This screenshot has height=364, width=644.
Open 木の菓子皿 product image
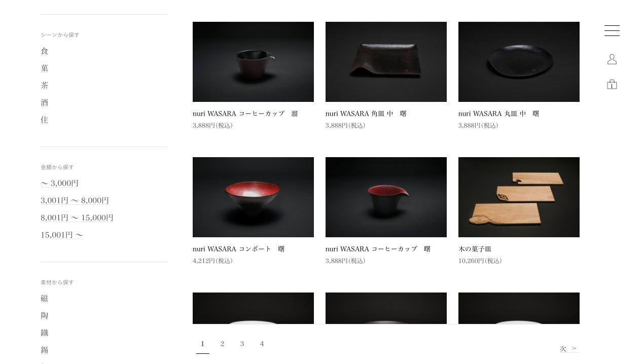coord(519,197)
